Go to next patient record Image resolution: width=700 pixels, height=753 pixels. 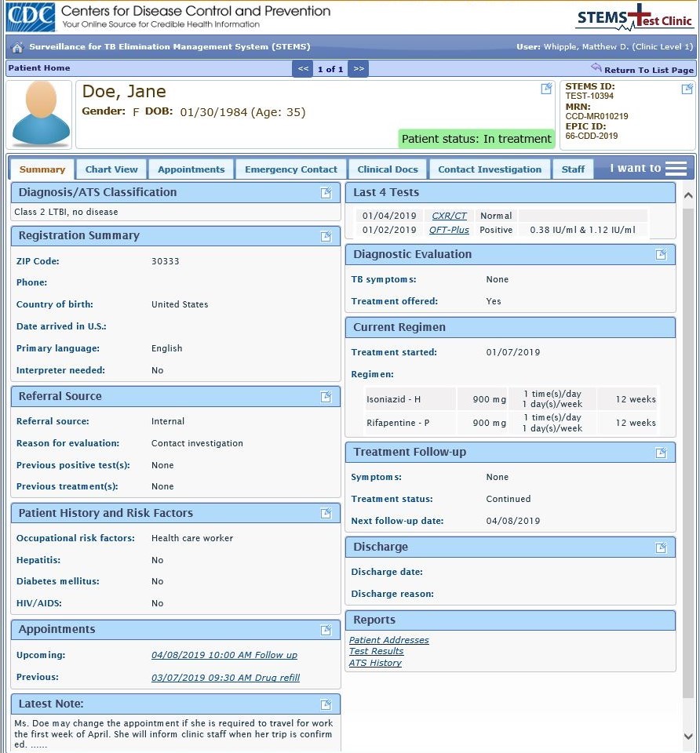pos(359,69)
